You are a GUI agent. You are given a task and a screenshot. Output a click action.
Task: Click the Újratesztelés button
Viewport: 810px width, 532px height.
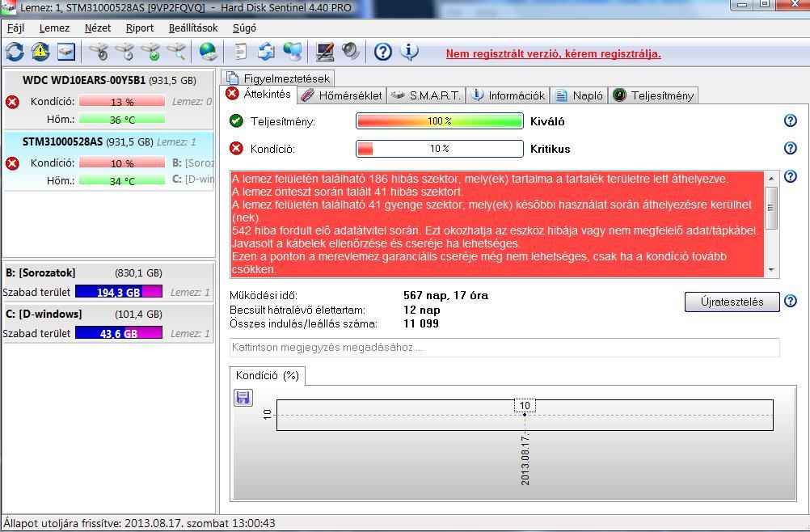[732, 302]
